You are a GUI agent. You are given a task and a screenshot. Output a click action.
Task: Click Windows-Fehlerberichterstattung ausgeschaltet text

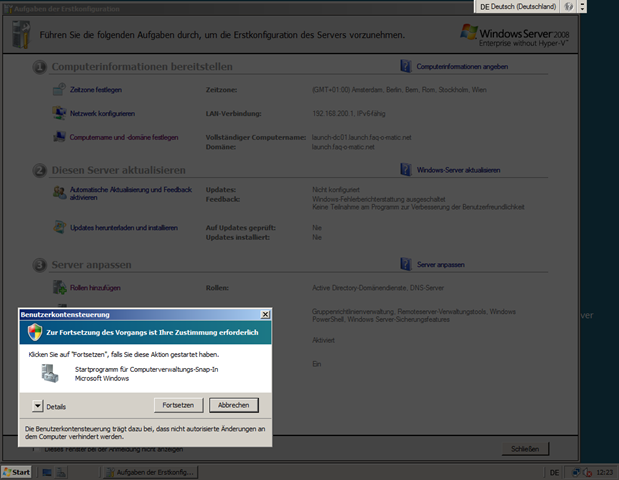coord(379,199)
